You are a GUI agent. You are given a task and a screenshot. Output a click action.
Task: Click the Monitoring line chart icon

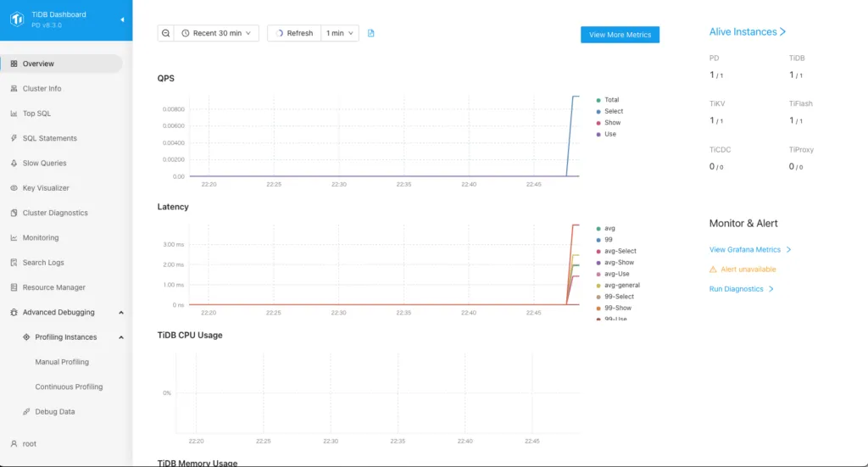pyautogui.click(x=14, y=238)
